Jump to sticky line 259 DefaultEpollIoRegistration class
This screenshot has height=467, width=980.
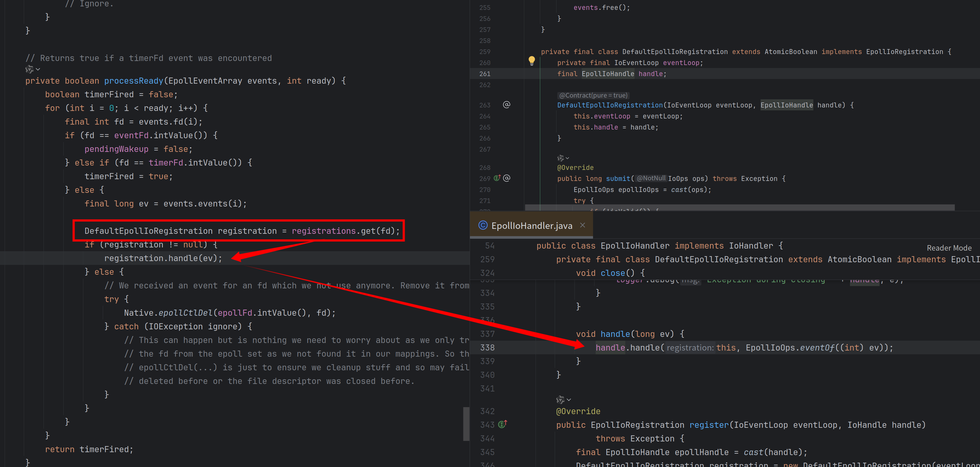tap(768, 260)
